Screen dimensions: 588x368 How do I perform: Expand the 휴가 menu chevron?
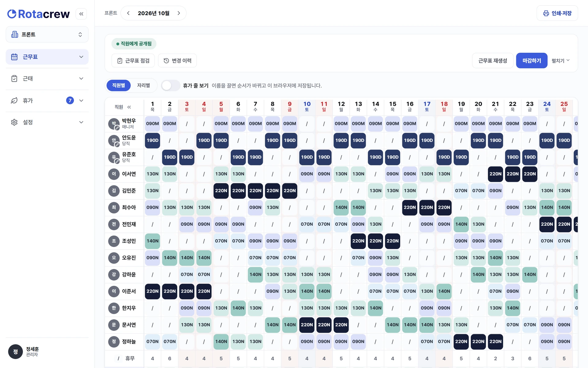[81, 101]
